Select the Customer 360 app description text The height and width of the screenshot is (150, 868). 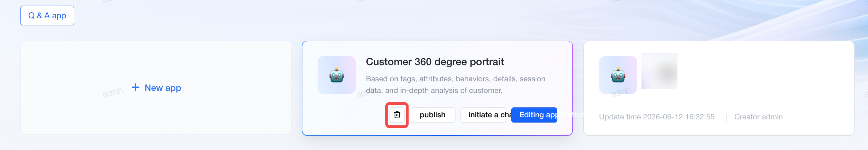pyautogui.click(x=456, y=85)
